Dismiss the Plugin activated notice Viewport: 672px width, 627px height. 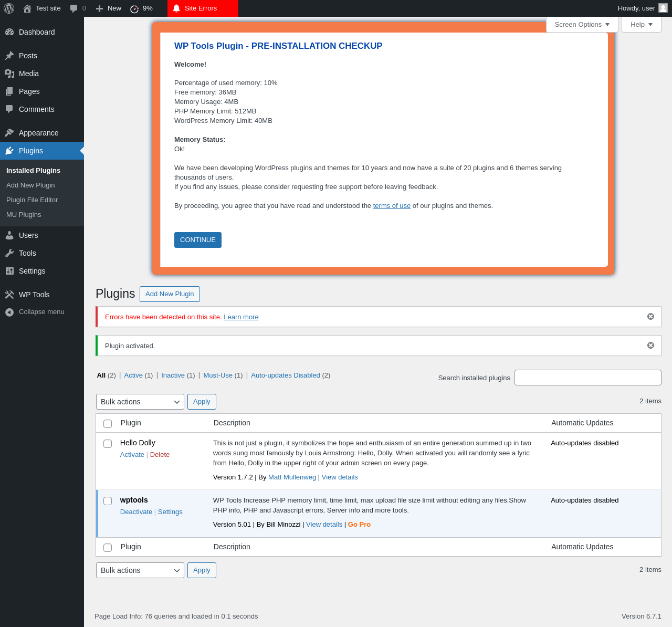650,346
